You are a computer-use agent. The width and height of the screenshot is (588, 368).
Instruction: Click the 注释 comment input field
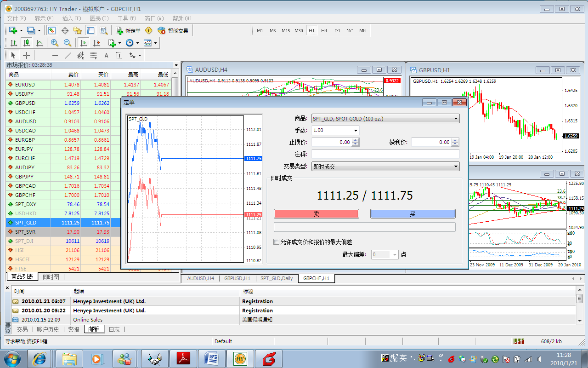click(x=385, y=154)
